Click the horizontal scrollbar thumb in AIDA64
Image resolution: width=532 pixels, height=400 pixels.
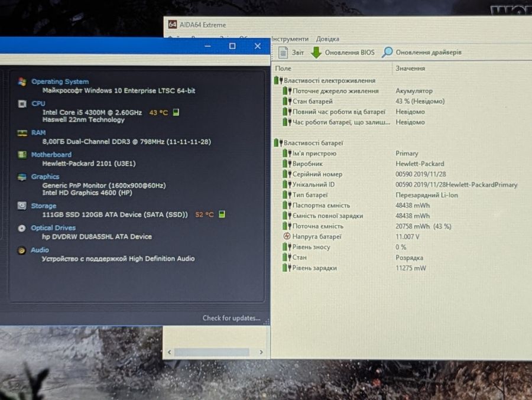pyautogui.click(x=212, y=352)
